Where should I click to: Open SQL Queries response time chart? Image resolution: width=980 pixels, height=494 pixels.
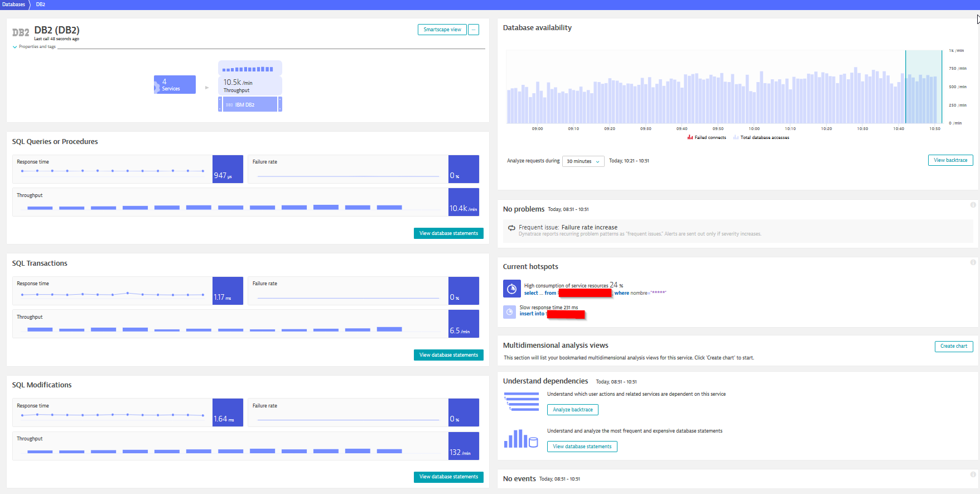[112, 169]
